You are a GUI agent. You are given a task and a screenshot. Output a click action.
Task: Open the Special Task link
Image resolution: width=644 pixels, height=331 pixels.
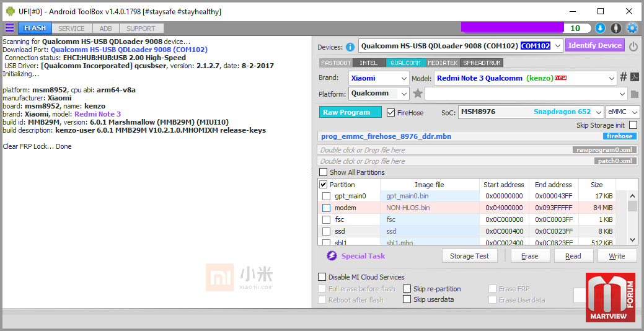[363, 256]
